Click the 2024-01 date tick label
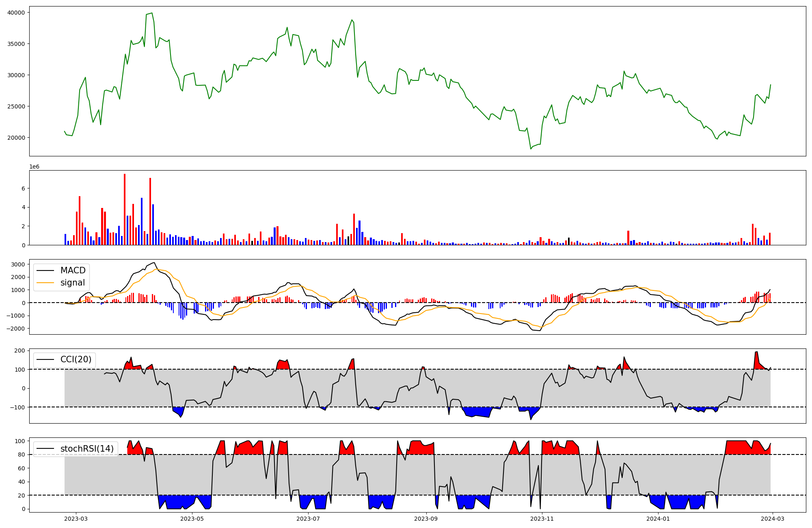The width and height of the screenshot is (812, 528). tap(658, 519)
